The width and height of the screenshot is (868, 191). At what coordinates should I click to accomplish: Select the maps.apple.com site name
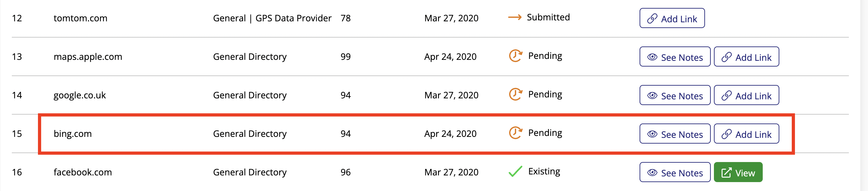point(88,57)
